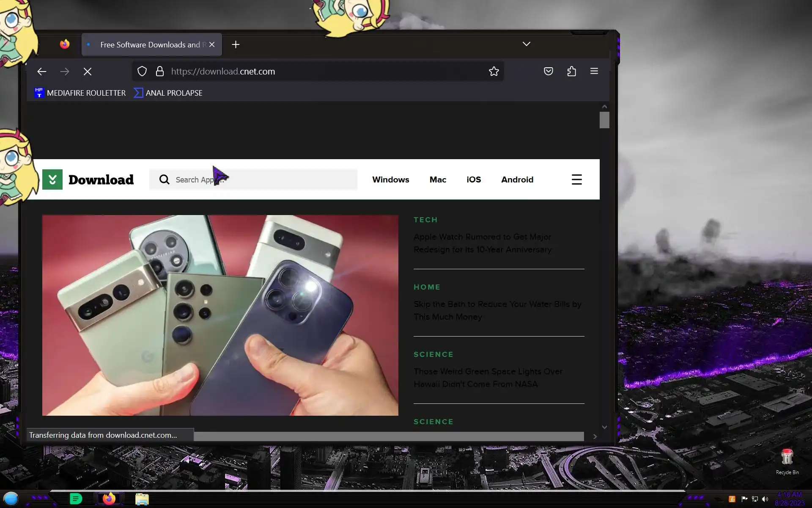This screenshot has height=508, width=812.
Task: Open the Extensions puzzle icon
Action: (x=571, y=71)
